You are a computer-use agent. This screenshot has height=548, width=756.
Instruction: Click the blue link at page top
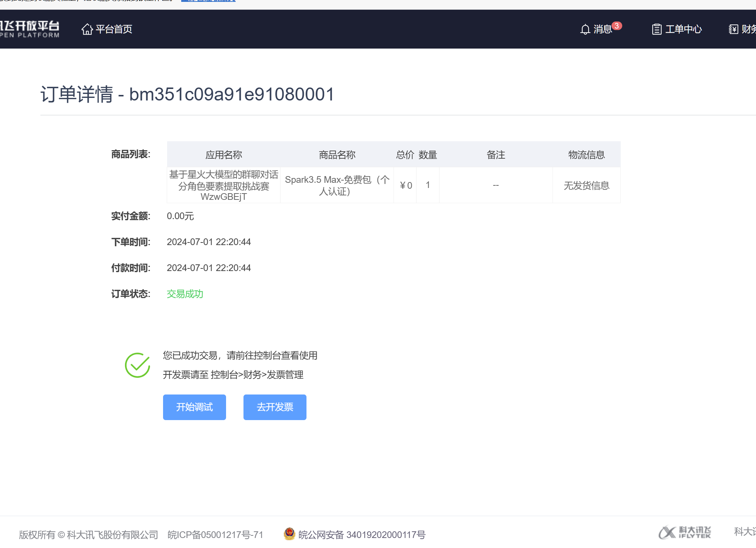208,1
